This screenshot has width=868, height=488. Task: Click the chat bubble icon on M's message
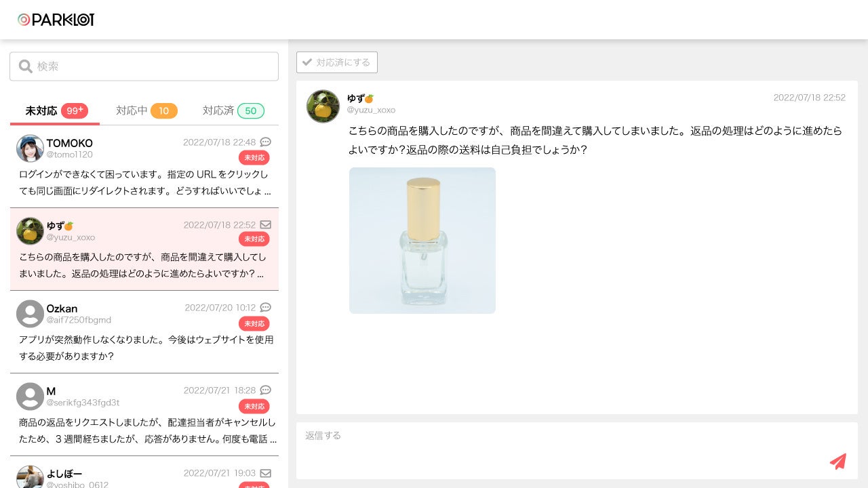tap(266, 390)
